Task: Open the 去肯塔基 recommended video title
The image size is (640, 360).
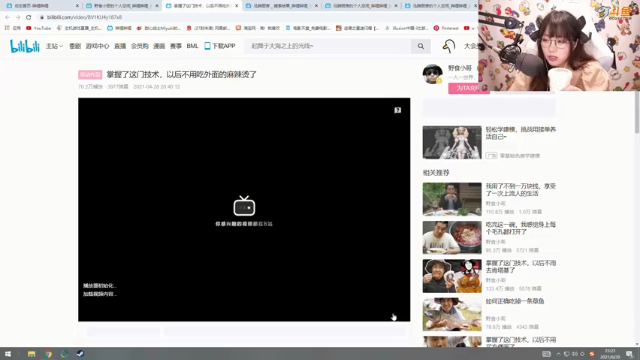Action: pyautogui.click(x=521, y=267)
